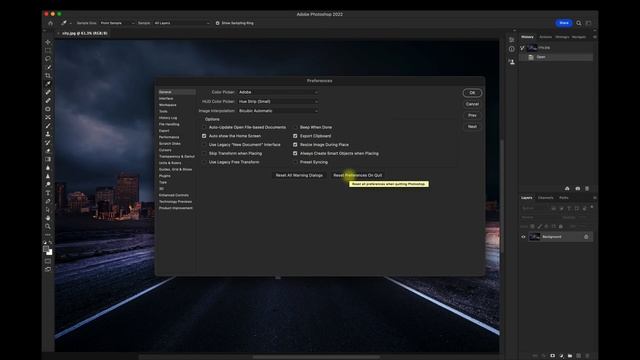Image resolution: width=640 pixels, height=360 pixels.
Task: Select the Type tool
Action: [48, 193]
